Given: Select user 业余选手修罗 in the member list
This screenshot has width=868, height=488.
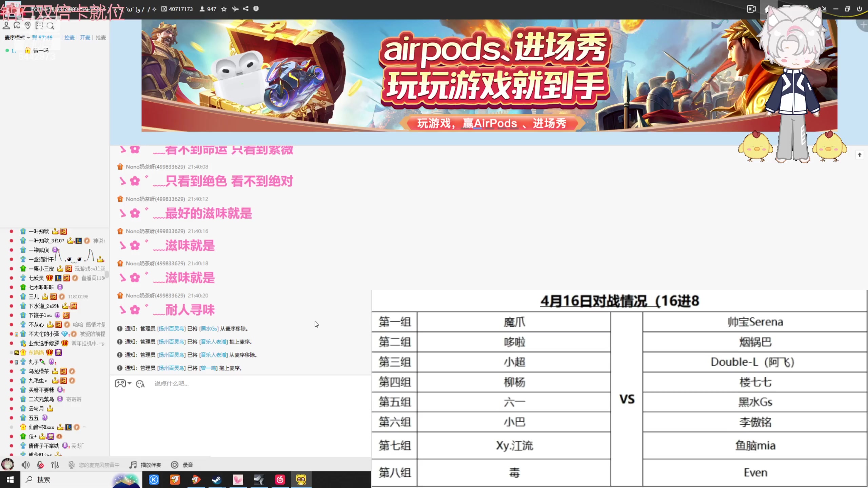Looking at the screenshot, I should [x=44, y=343].
